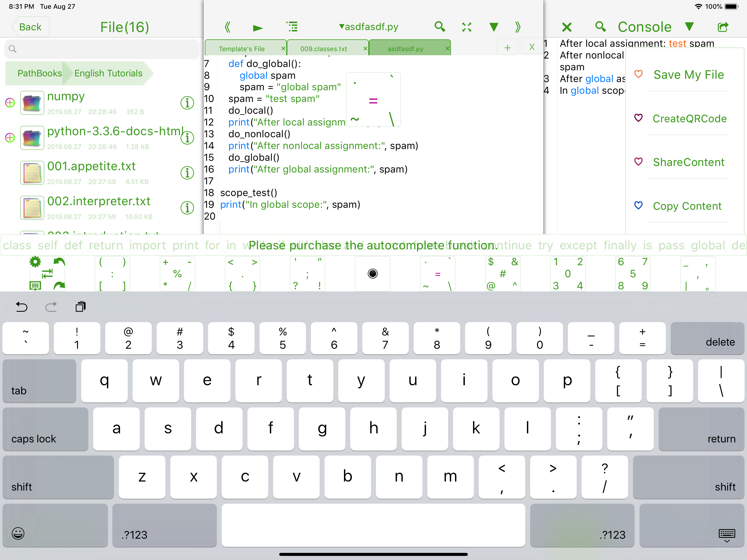Open the Console dropdown triangle
The width and height of the screenshot is (747, 560).
tap(689, 26)
